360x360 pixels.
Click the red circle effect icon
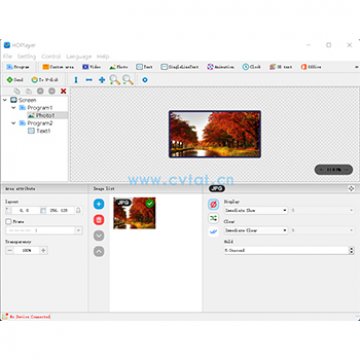(213, 204)
